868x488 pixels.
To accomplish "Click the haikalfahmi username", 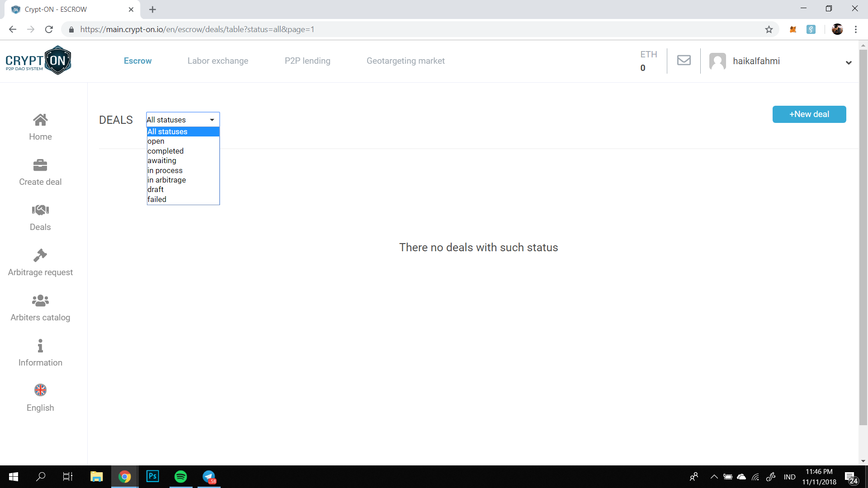I will 756,61.
